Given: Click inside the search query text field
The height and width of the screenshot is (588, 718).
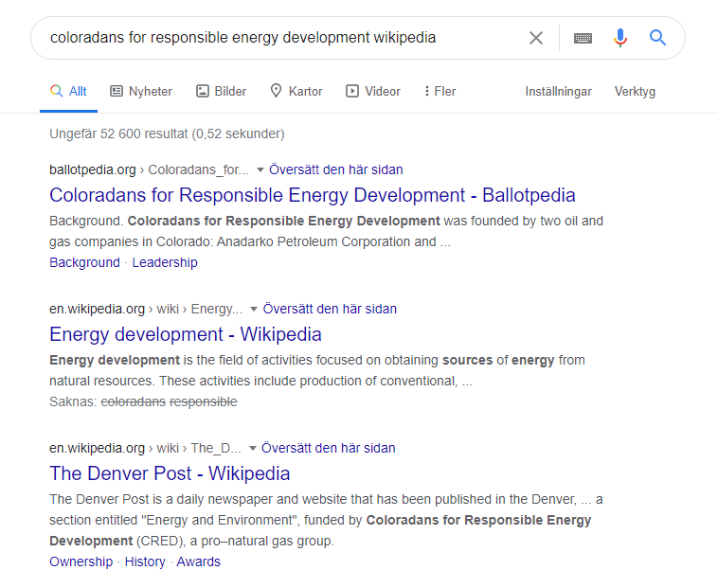Looking at the screenshot, I should click(275, 38).
